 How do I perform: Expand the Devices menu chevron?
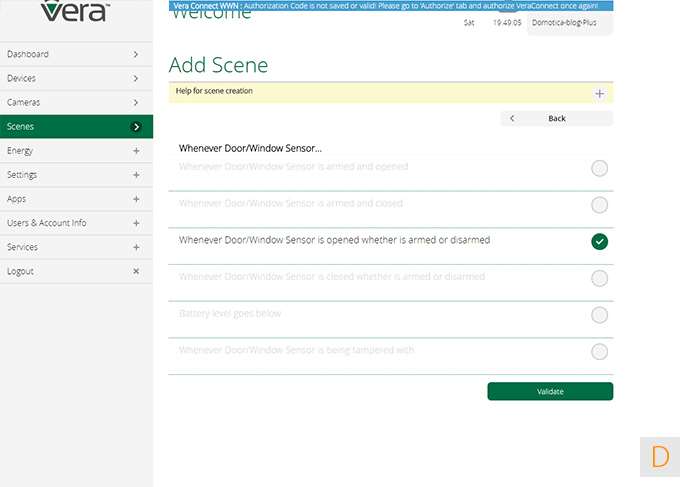tap(136, 78)
